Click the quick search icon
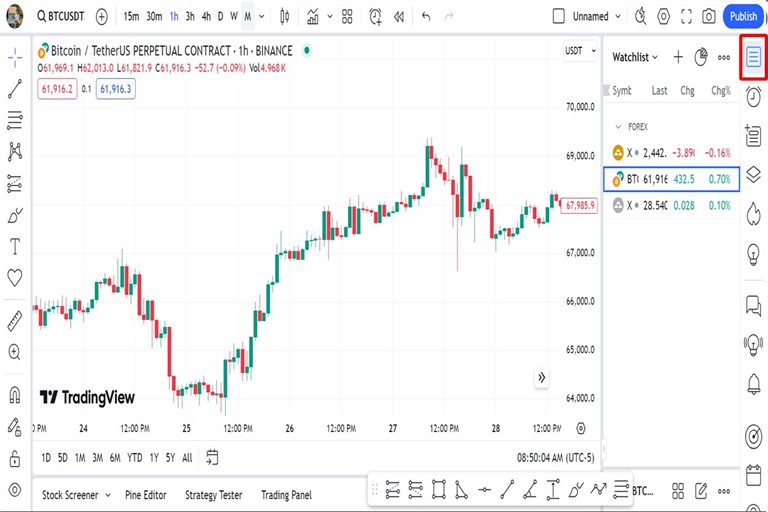This screenshot has height=512, width=768. (640, 17)
